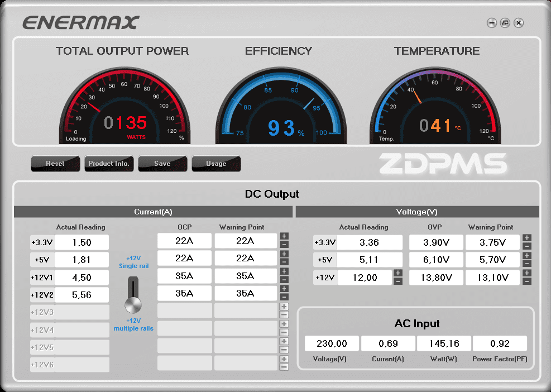Click the plus for the disabled +12V3 row
This screenshot has width=551, height=392.
coord(284,307)
